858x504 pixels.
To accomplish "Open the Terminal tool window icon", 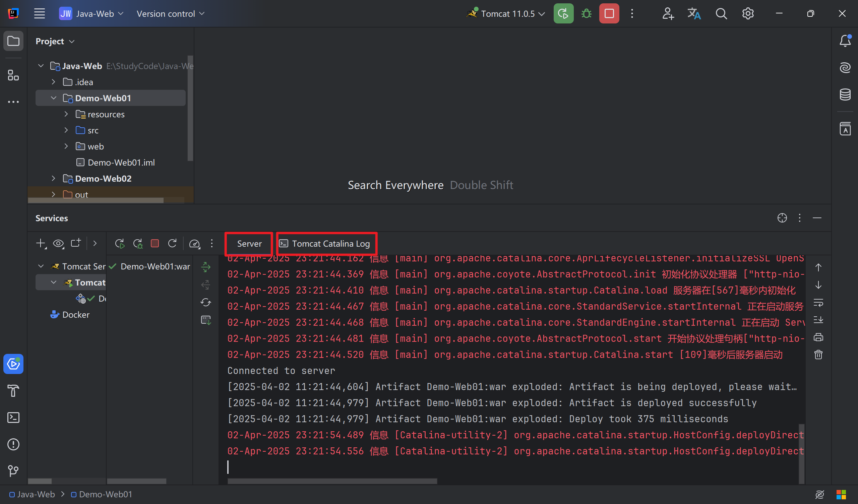I will point(13,418).
